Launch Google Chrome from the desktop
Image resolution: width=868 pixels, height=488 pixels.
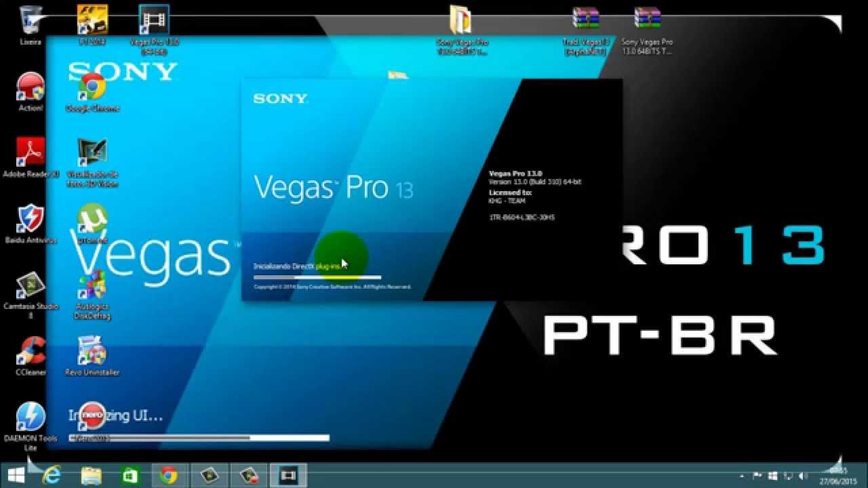pyautogui.click(x=92, y=91)
